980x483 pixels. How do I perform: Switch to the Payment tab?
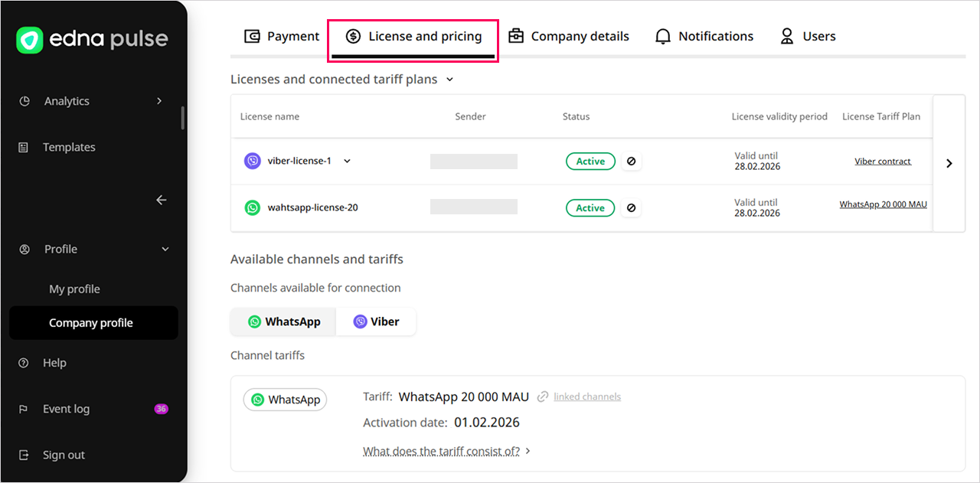click(282, 36)
